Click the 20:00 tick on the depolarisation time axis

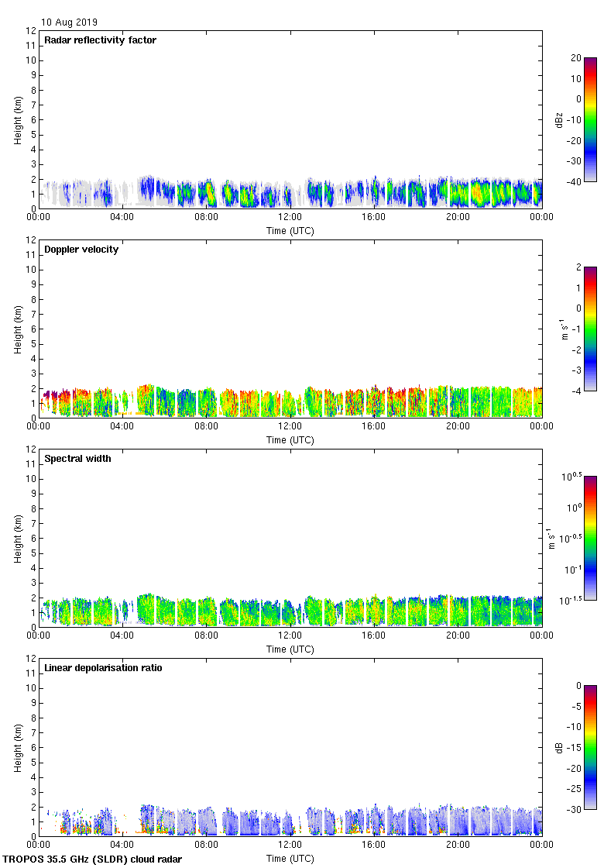pyautogui.click(x=457, y=846)
